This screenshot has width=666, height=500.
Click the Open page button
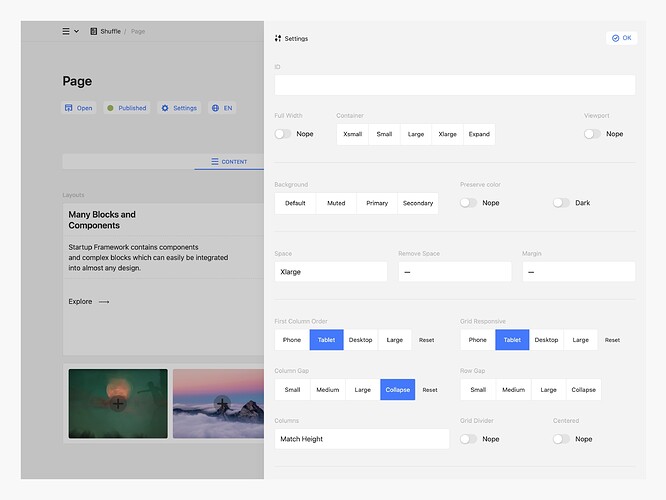[x=79, y=108]
